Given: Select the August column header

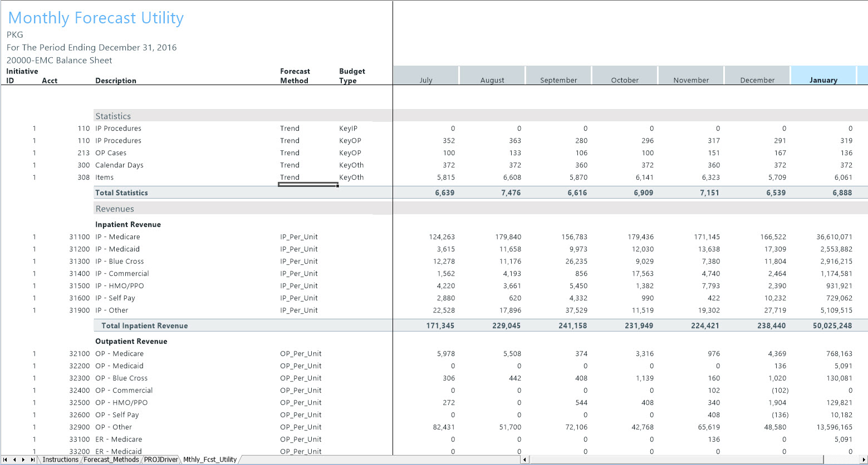Looking at the screenshot, I should tap(492, 76).
